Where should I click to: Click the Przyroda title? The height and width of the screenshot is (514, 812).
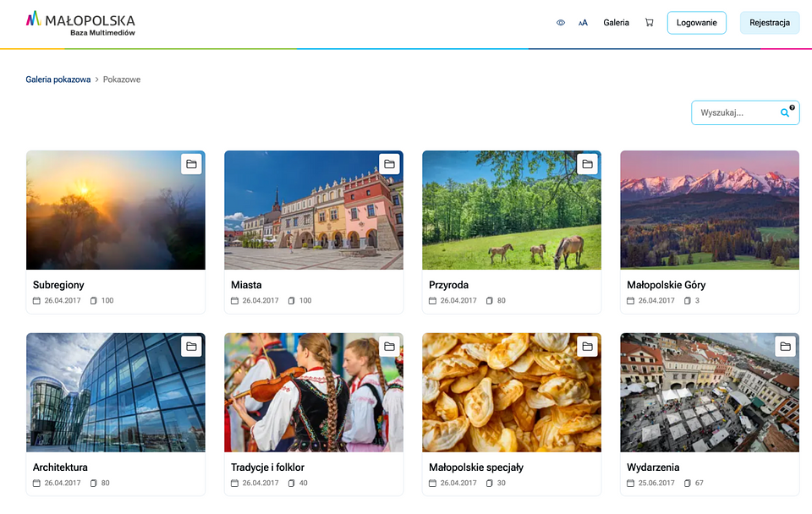[x=448, y=285]
